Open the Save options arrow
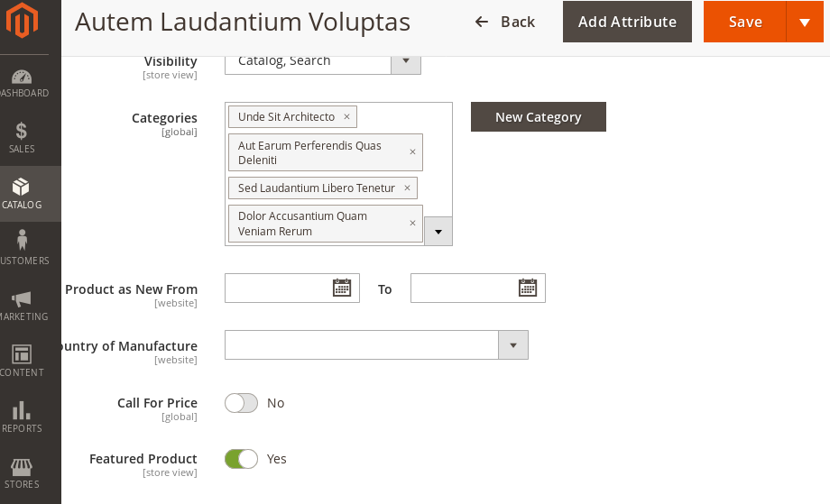This screenshot has height=504, width=830. click(805, 22)
